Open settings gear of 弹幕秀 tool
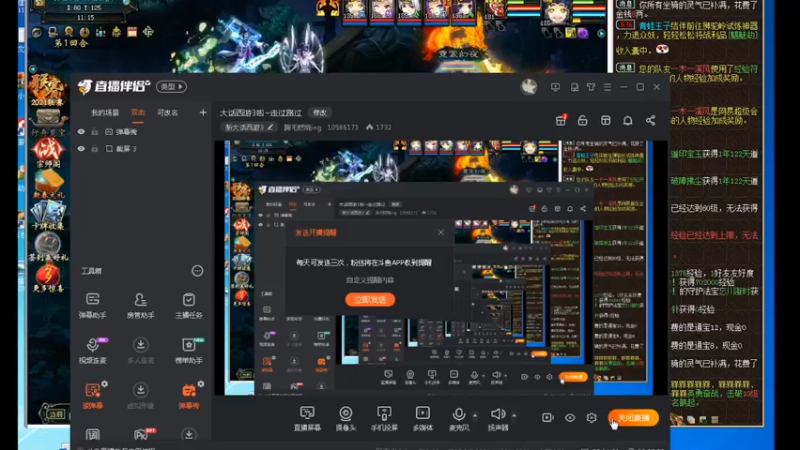 point(201,384)
